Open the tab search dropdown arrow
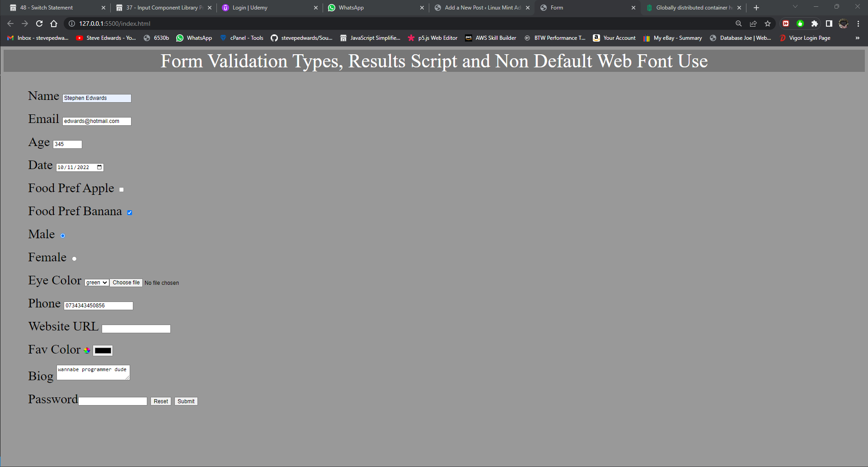Screen dimensions: 868x467 [x=795, y=7]
